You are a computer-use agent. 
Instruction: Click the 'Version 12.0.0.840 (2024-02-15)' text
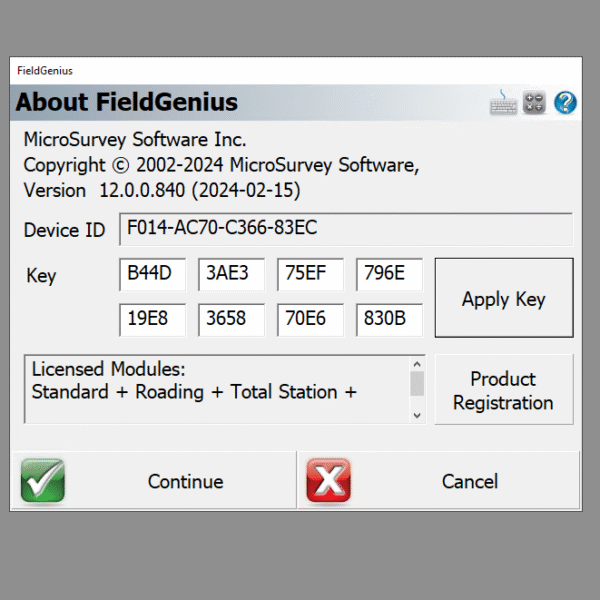162,191
